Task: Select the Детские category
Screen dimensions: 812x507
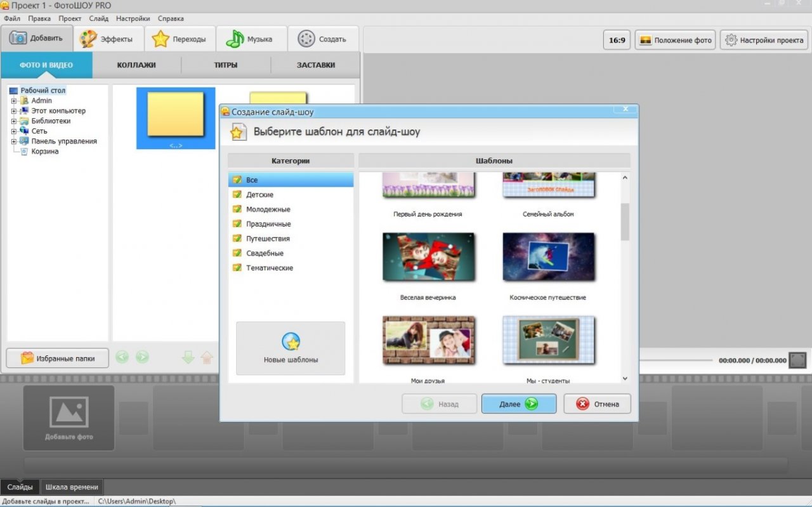Action: click(291, 195)
